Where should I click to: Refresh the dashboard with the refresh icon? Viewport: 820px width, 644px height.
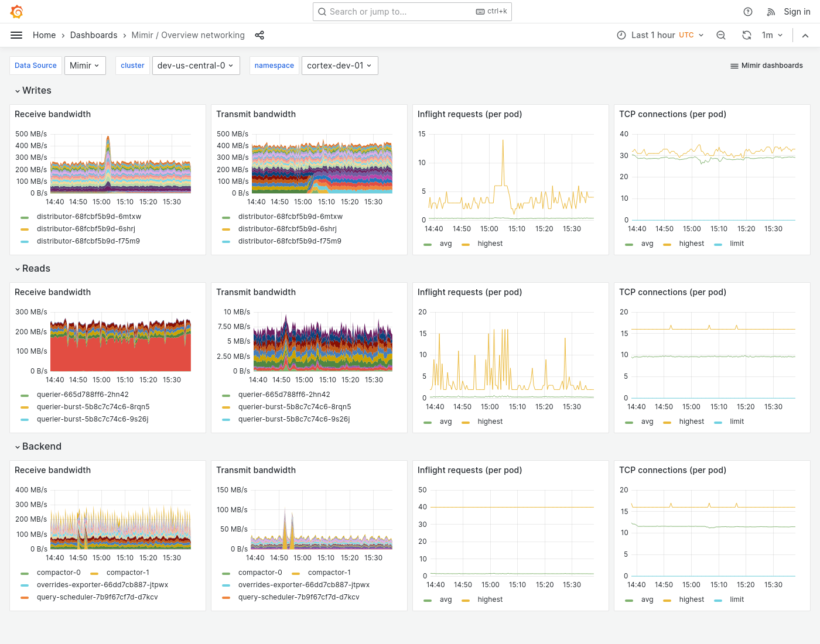747,35
